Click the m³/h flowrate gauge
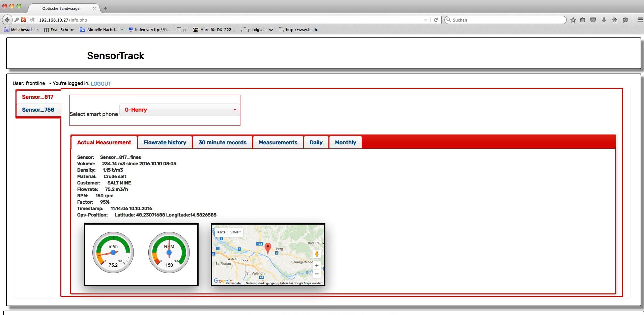Screen dimensions: 644x315 (x=113, y=252)
